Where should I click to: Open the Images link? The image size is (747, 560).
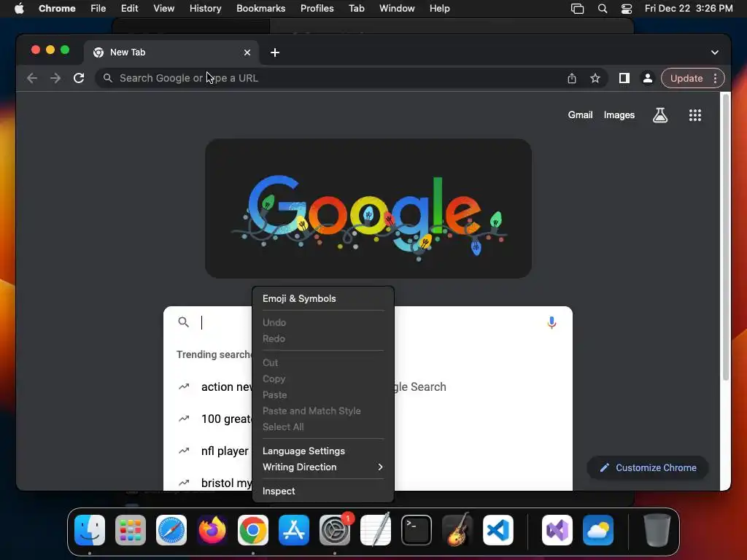tap(619, 114)
